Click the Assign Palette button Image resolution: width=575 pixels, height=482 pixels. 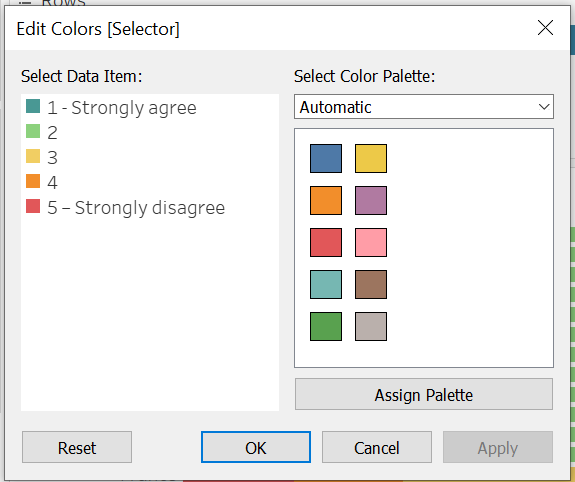(424, 394)
